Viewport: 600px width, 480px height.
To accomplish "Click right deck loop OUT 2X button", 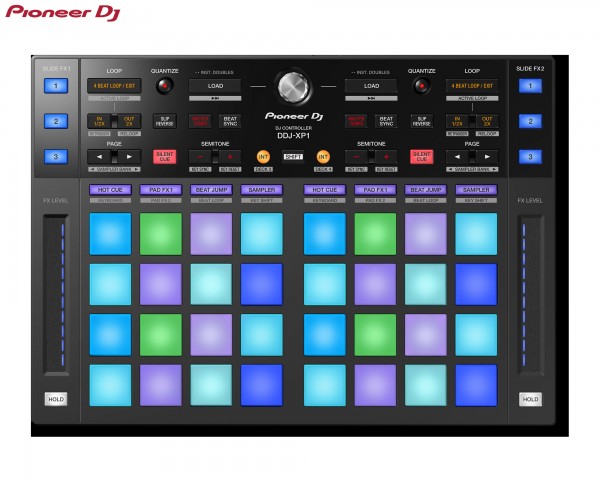I will (487, 121).
